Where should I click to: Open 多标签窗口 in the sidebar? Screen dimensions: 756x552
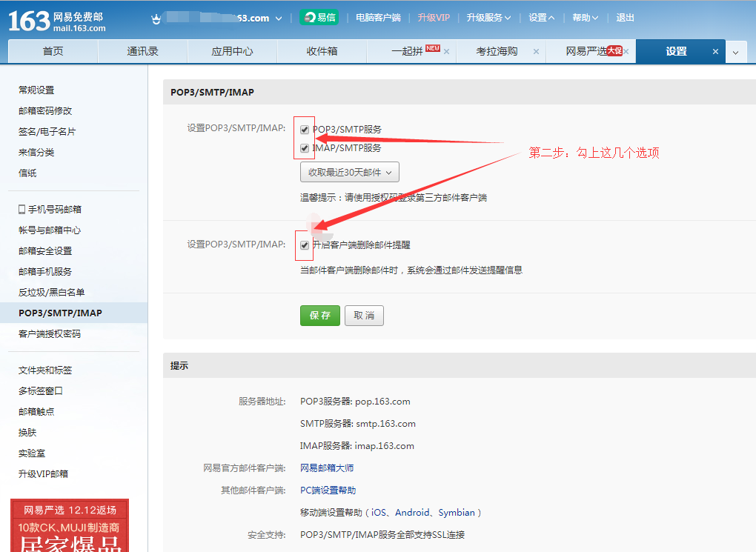coord(41,391)
